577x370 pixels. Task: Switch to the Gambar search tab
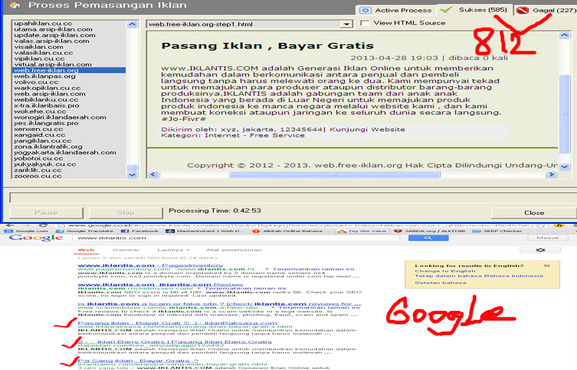[x=126, y=250]
